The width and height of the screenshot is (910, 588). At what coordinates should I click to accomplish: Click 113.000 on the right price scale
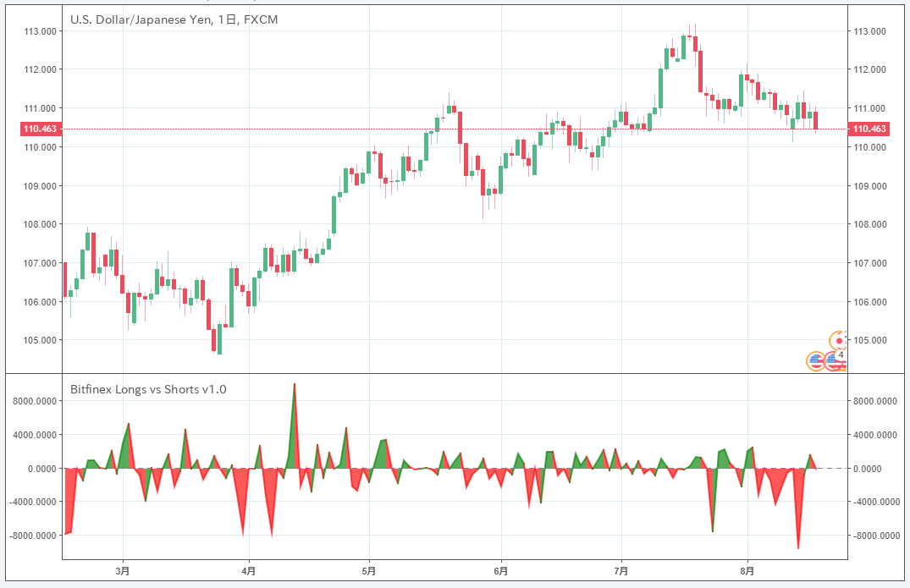pos(869,31)
